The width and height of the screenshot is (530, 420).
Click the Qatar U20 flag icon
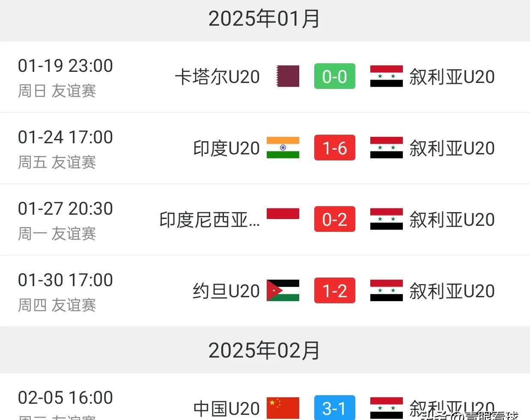tap(288, 77)
